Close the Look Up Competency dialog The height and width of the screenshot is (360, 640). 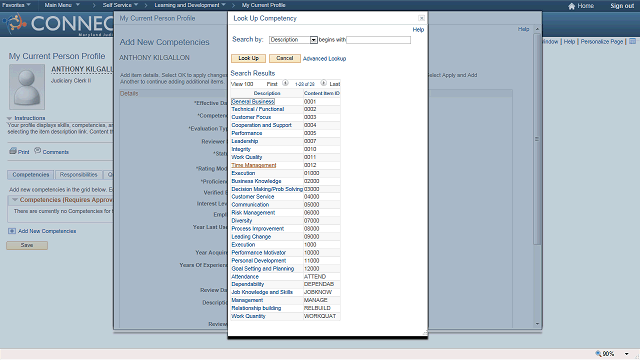[x=421, y=18]
